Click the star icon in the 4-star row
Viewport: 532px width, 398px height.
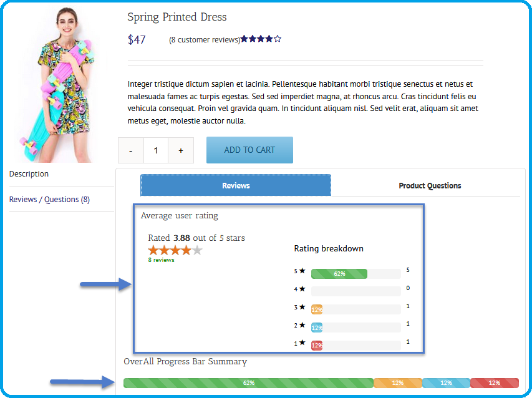coord(302,289)
